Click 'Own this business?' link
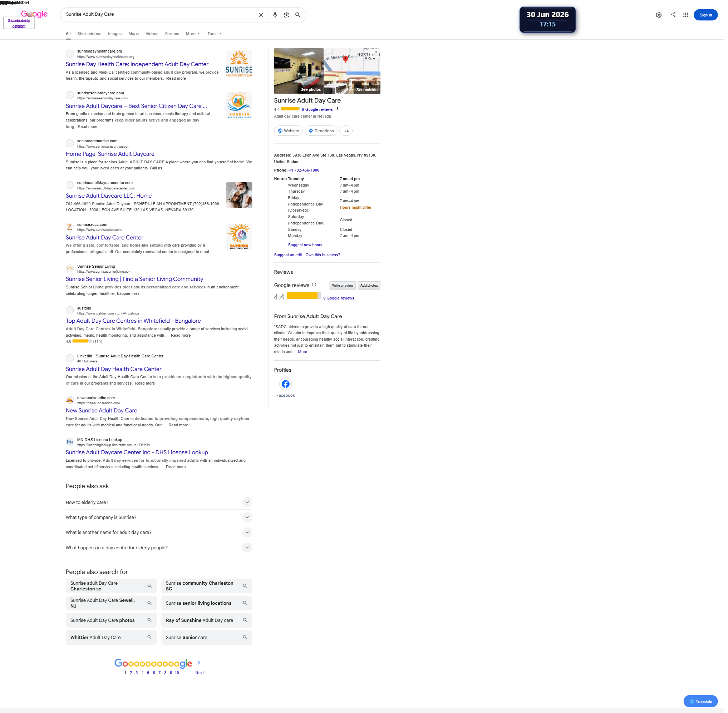728x713 pixels. click(323, 254)
